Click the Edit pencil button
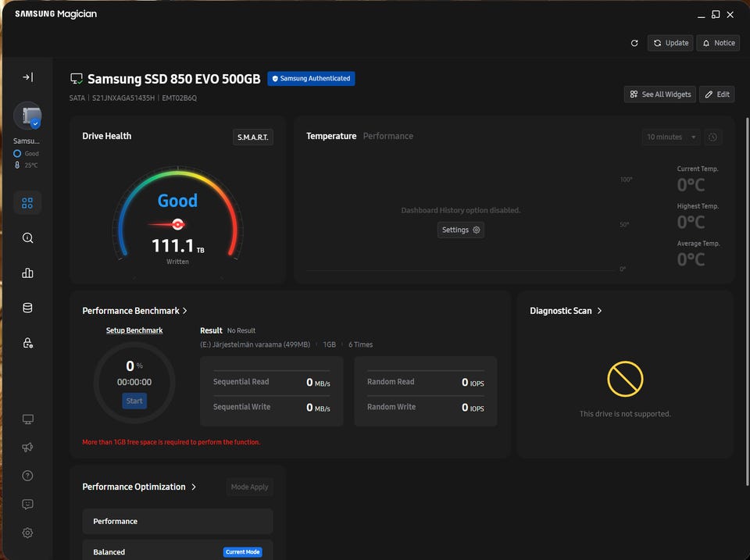Screen dimensions: 750x560 [x=717, y=95]
